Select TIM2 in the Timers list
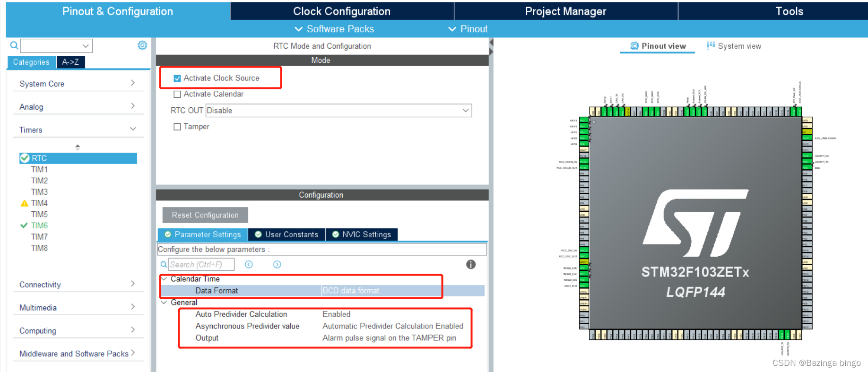 pos(39,181)
